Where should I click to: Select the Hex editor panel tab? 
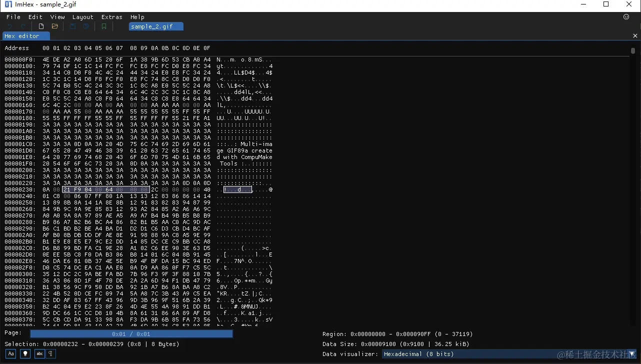click(x=26, y=36)
